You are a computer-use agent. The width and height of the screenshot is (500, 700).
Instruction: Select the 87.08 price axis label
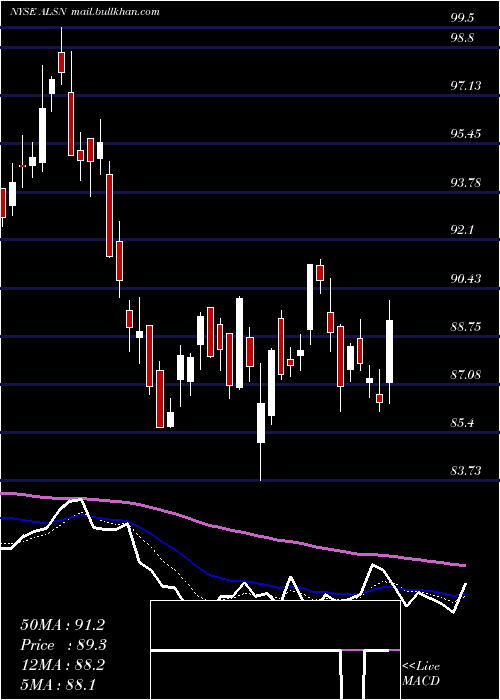tap(466, 375)
